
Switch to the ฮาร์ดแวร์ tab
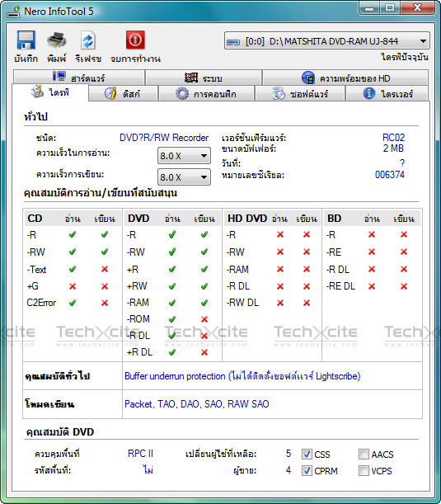79,78
